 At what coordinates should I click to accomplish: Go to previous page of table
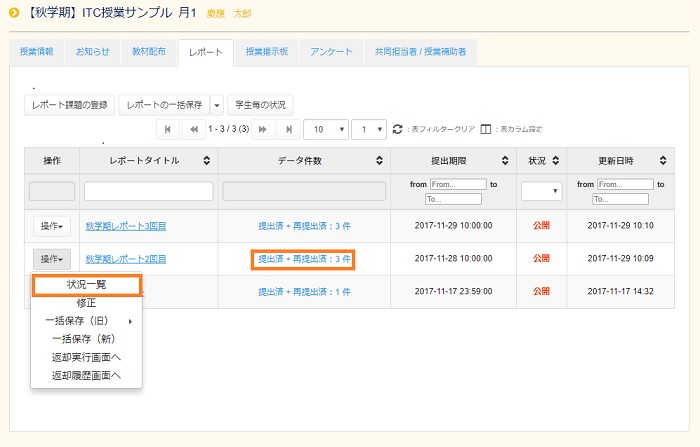(x=193, y=130)
